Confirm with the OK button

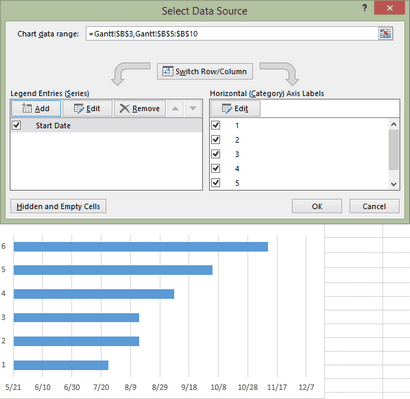click(317, 206)
